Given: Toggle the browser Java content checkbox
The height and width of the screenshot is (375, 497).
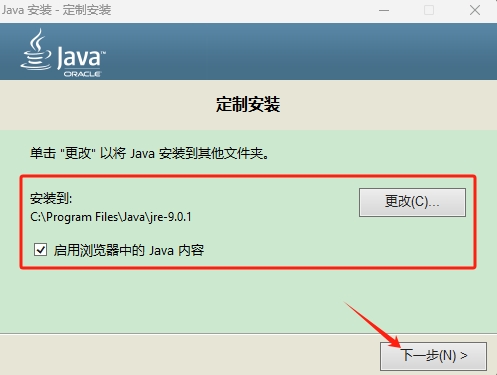Looking at the screenshot, I should [40, 250].
